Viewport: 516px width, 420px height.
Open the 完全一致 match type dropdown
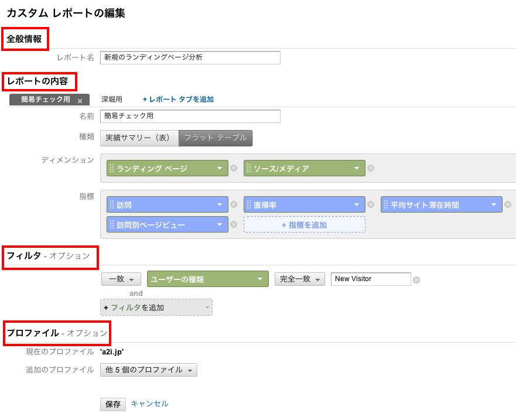click(x=300, y=279)
